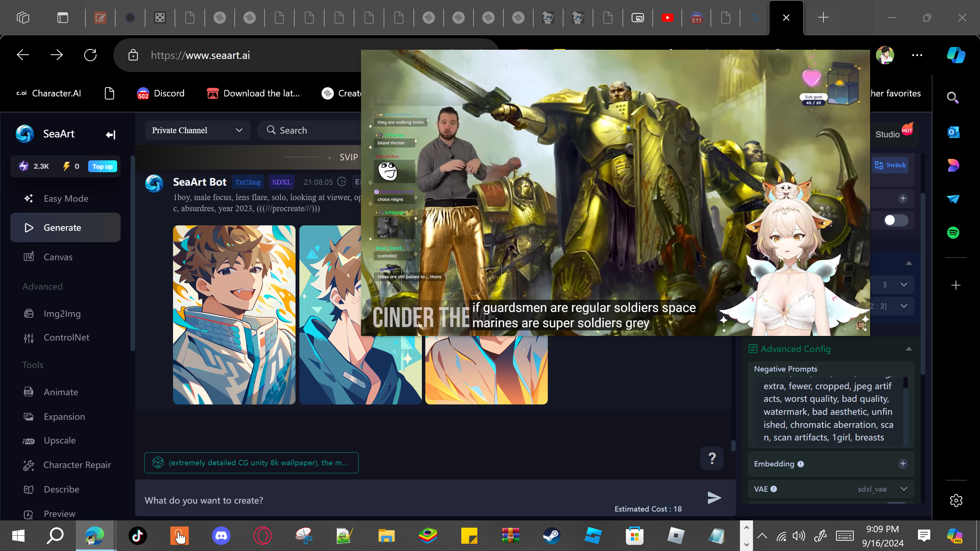Open Img2Img in Advanced section

[65, 313]
